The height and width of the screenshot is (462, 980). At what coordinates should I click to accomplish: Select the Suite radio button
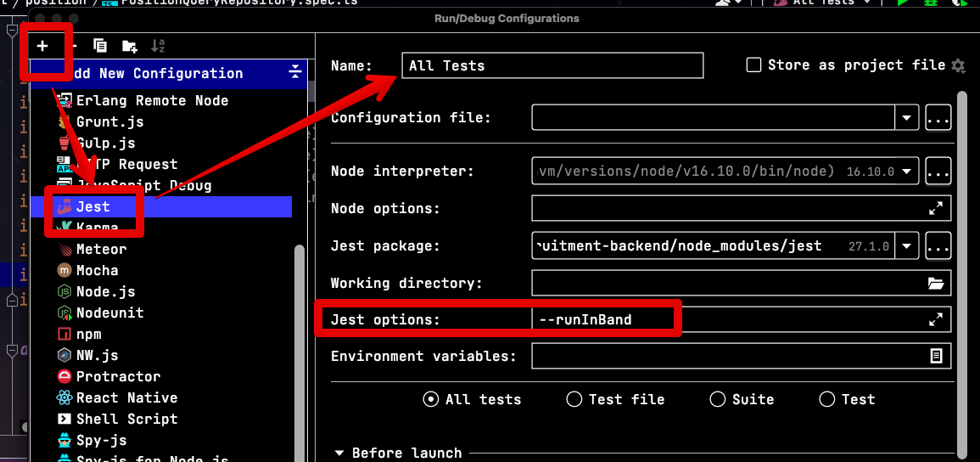(x=718, y=399)
